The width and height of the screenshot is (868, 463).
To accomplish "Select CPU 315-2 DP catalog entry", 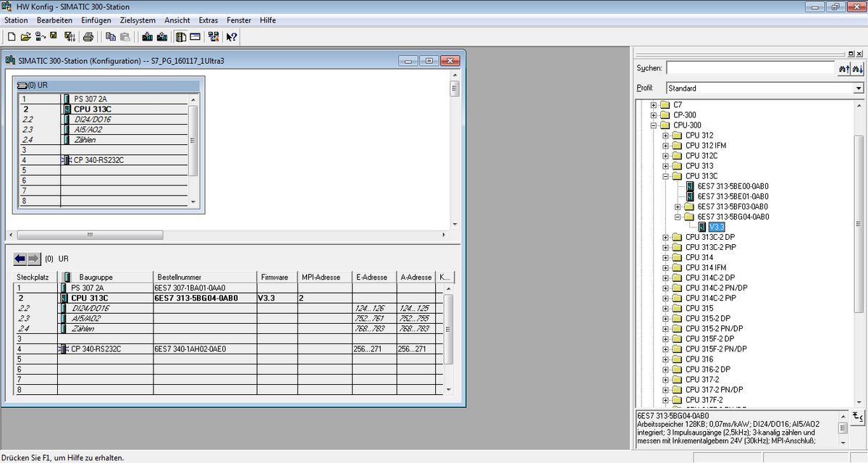I will (x=707, y=318).
